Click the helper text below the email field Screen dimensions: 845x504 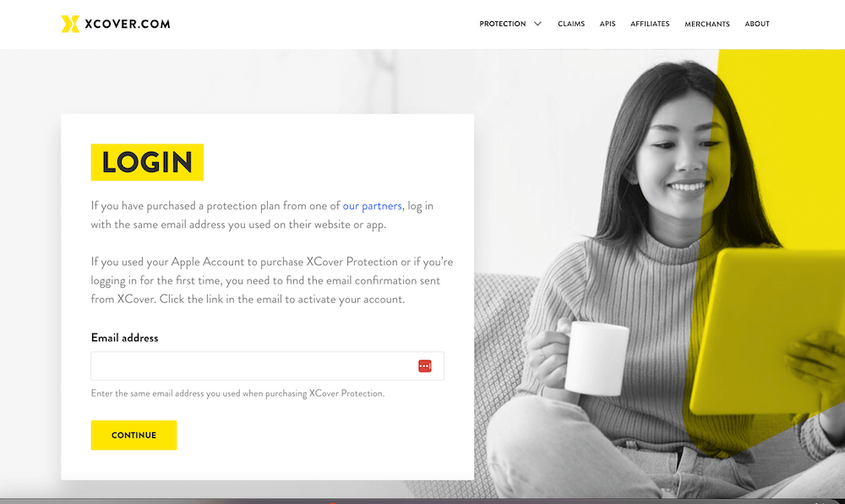[237, 393]
